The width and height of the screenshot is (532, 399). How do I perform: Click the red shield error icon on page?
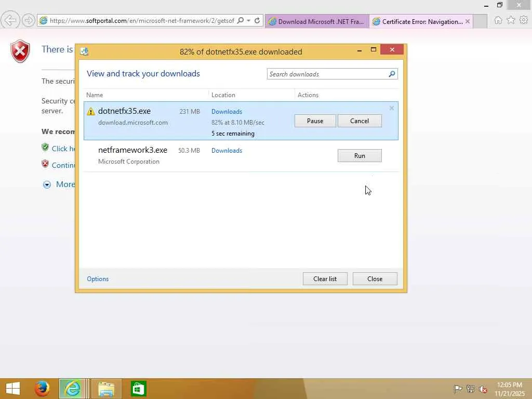click(20, 51)
